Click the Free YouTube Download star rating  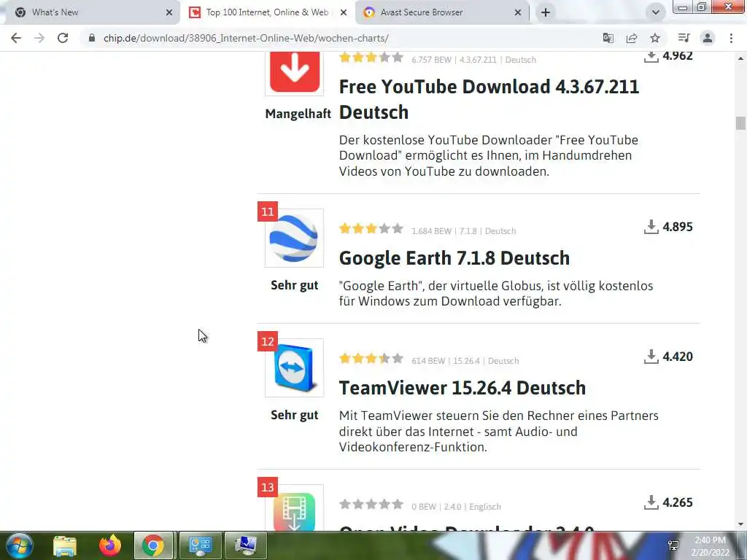(371, 58)
